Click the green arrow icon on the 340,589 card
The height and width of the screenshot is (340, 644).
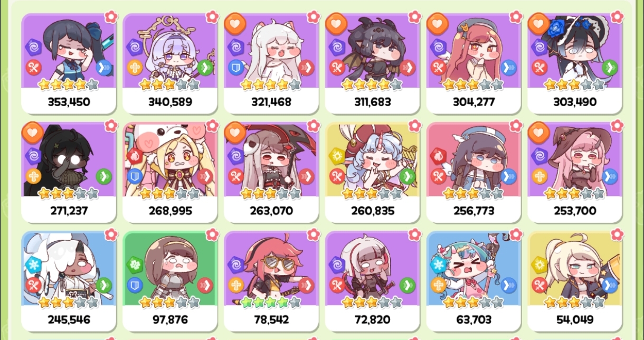(x=204, y=68)
